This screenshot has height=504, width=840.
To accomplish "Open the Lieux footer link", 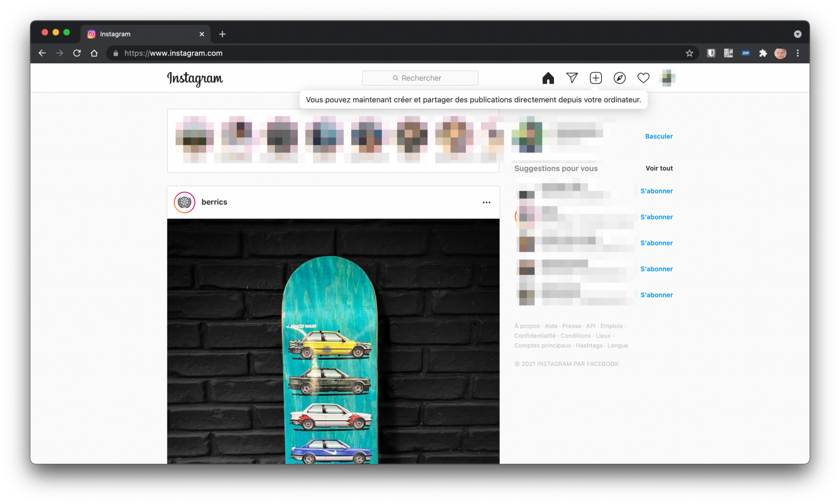I will click(x=603, y=336).
